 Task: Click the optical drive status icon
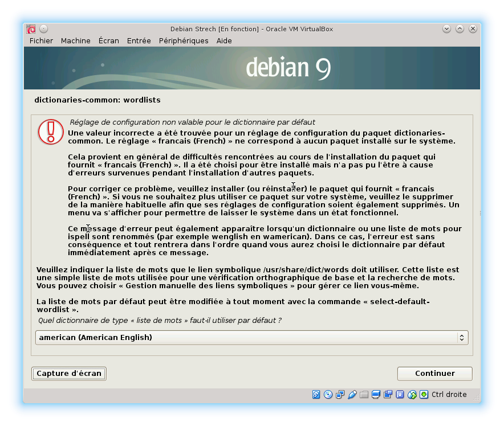pos(328,395)
